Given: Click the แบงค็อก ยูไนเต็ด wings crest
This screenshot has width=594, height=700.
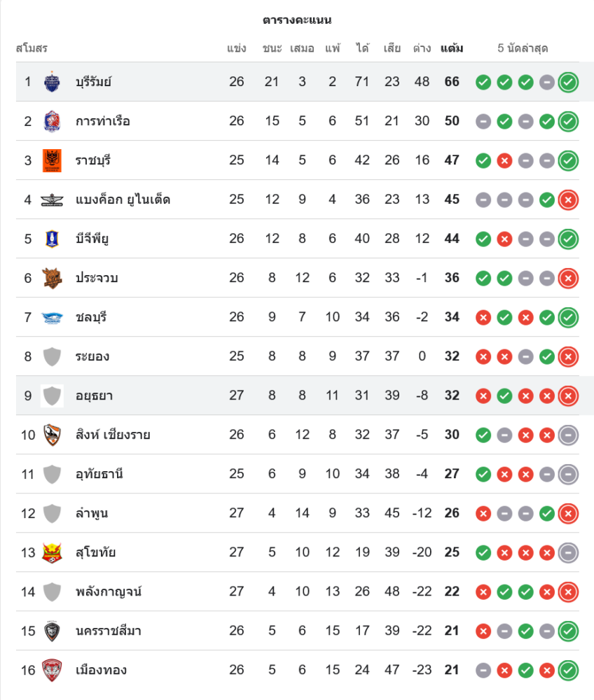Looking at the screenshot, I should point(52,199).
